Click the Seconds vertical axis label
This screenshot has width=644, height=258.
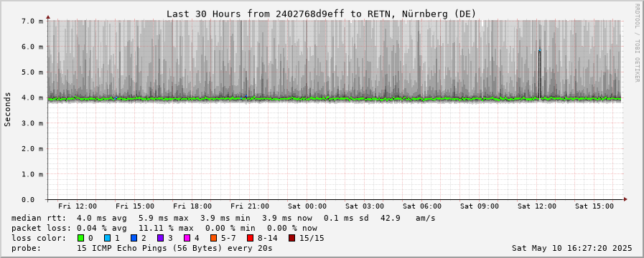tap(7, 109)
